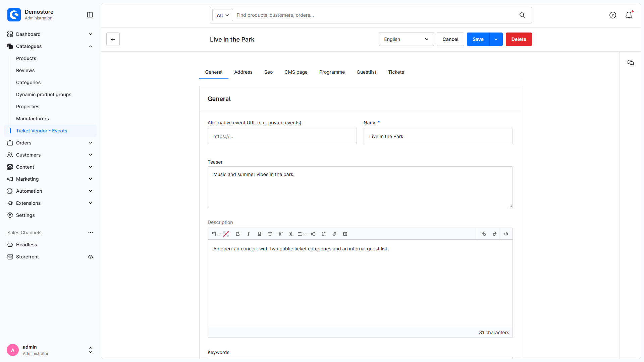Expand the Marketing menu
Screen dimensions: 644x362
click(x=50, y=179)
